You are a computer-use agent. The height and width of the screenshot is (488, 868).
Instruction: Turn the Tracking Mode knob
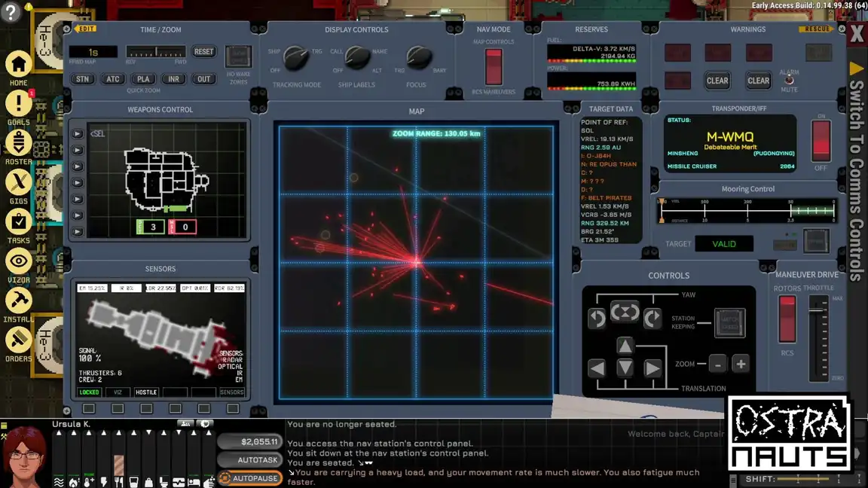point(296,57)
